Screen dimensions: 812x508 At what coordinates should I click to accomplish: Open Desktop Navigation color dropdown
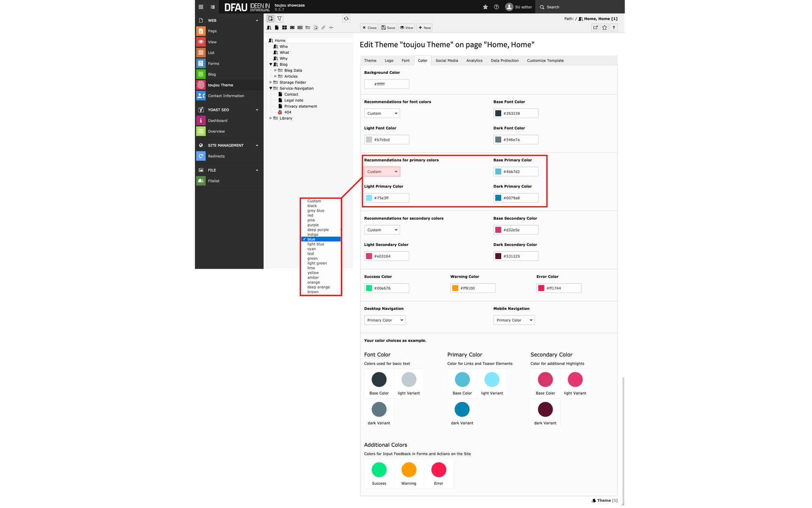(x=385, y=320)
